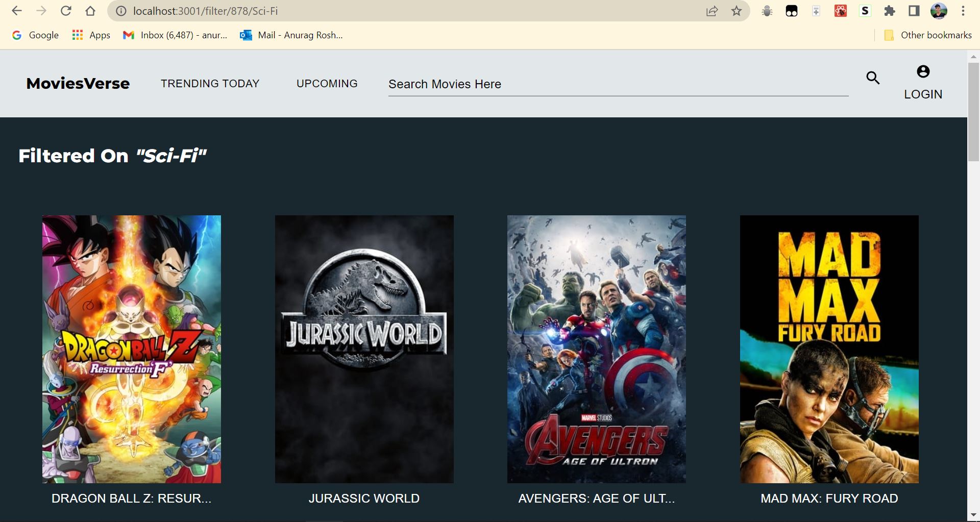980x522 pixels.
Task: Go to Upcoming movies
Action: (327, 83)
